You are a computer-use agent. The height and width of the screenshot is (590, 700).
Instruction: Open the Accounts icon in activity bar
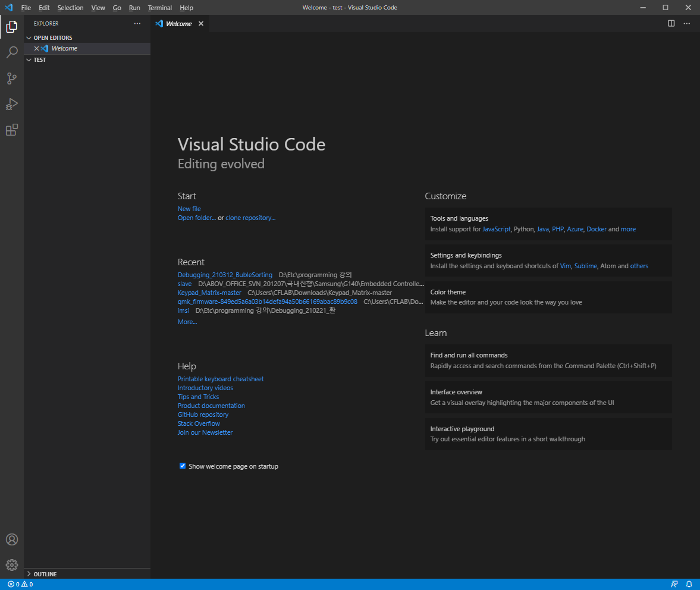click(x=12, y=539)
